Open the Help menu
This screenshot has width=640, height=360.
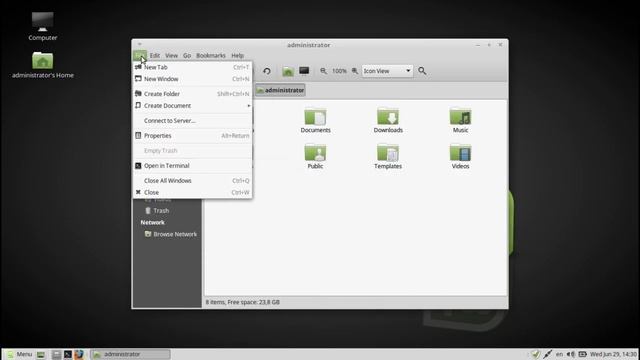(238, 56)
